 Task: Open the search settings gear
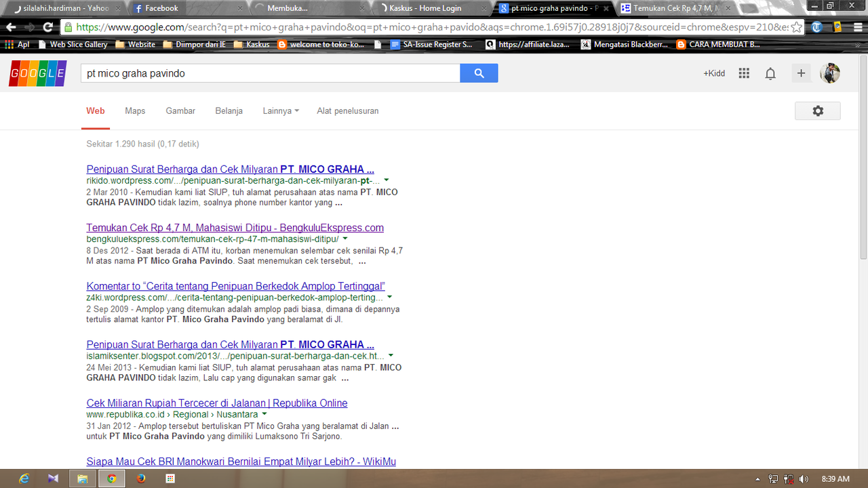point(818,111)
